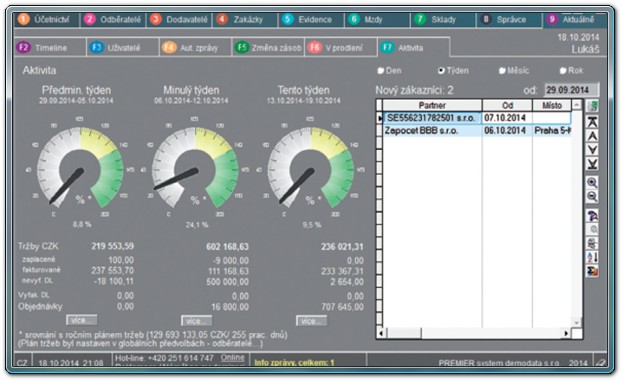Click the previous record up-arrow icon

coord(592,136)
